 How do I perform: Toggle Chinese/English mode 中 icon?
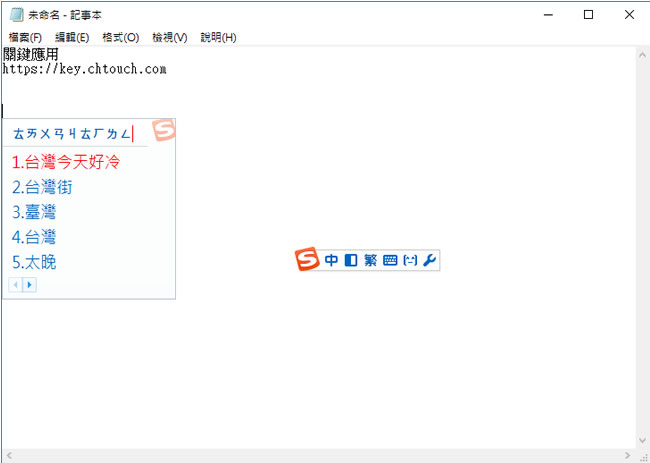coord(331,260)
